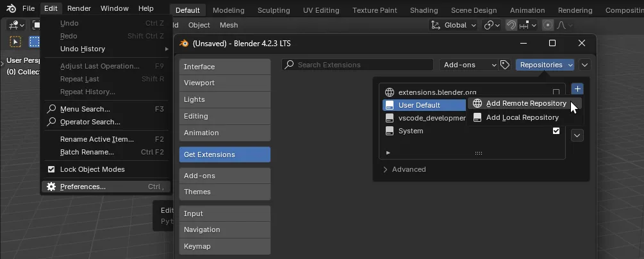Select the System repository row
The width and height of the screenshot is (644, 259).
point(472,131)
